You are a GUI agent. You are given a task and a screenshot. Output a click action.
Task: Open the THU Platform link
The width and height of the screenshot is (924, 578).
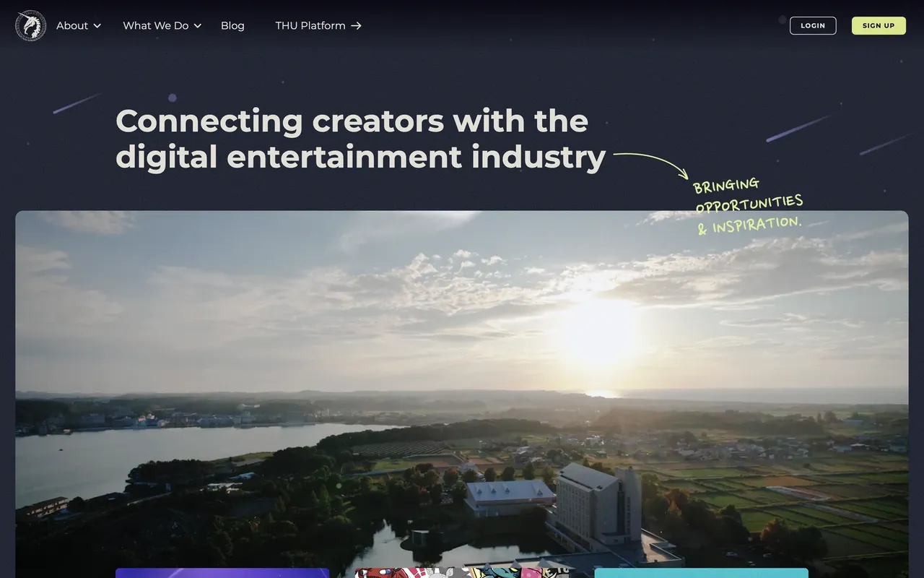[318, 25]
